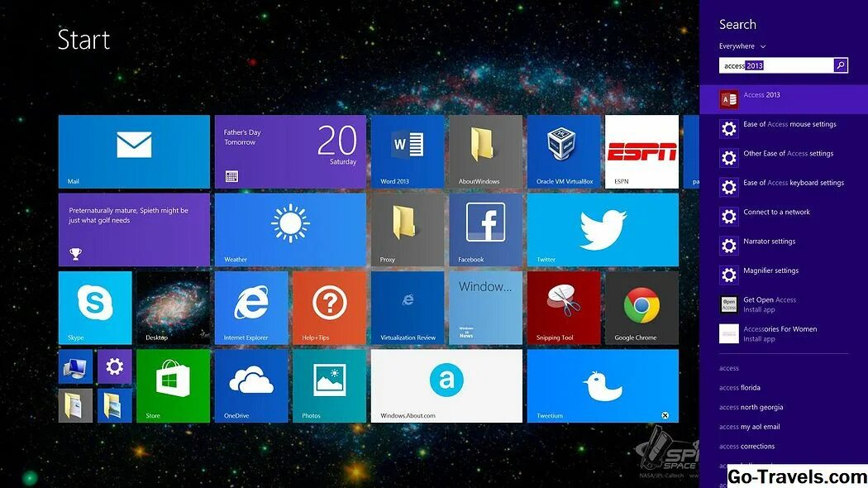Viewport: 868px width, 488px height.
Task: Open the Store tile
Action: (x=174, y=386)
